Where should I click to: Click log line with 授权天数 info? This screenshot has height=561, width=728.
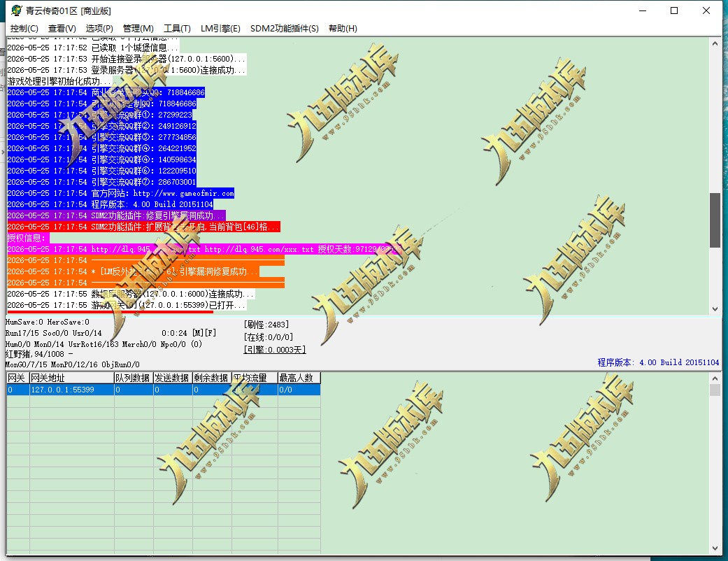(204, 250)
